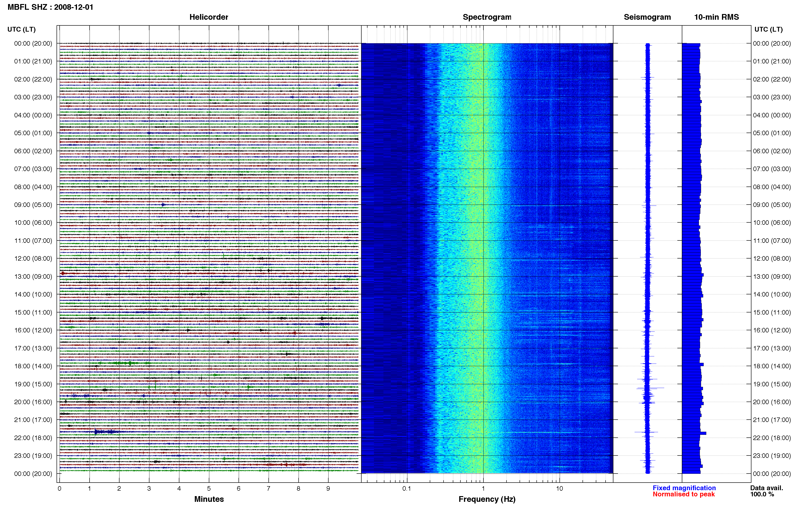
Task: Click left time label 09:00 (05:00)
Action: coord(33,205)
